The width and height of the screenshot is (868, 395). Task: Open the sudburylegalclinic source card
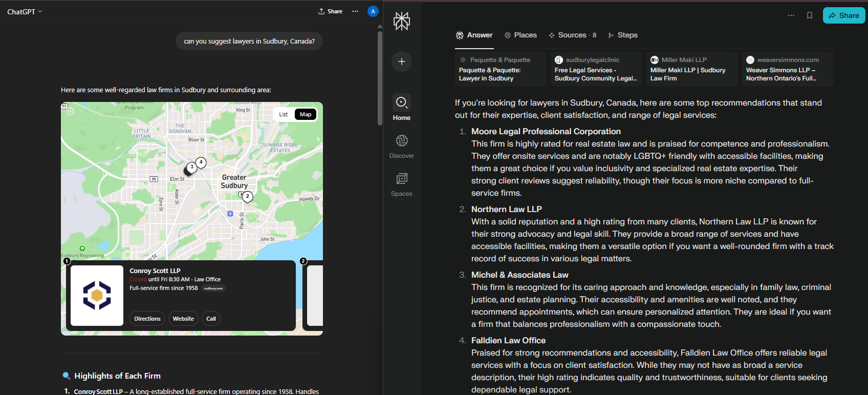(596, 69)
